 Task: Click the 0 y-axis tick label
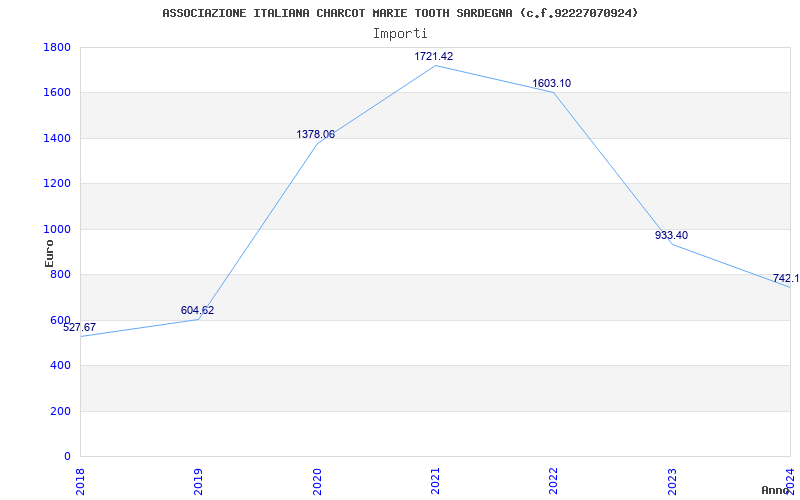click(x=67, y=457)
